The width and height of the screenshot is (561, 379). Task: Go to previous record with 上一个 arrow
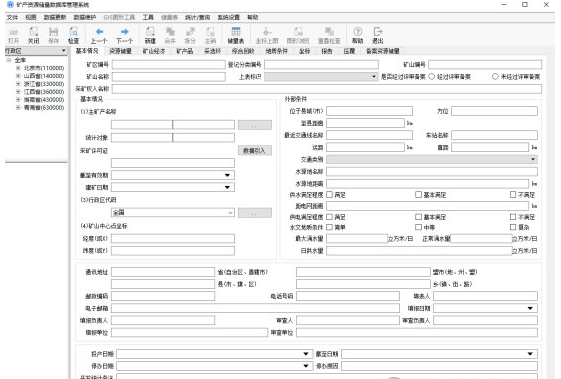click(x=99, y=35)
